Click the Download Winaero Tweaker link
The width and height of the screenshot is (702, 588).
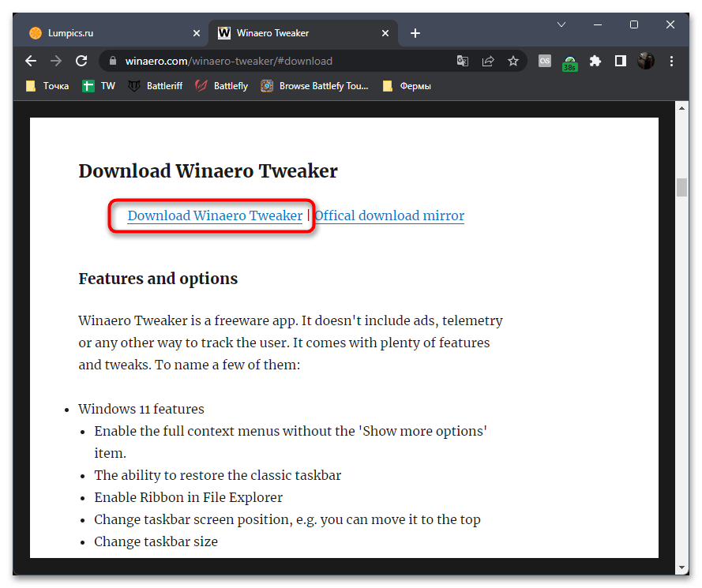click(x=215, y=215)
